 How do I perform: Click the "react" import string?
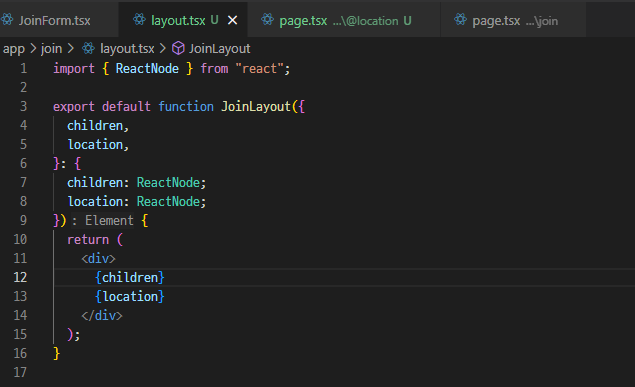259,68
